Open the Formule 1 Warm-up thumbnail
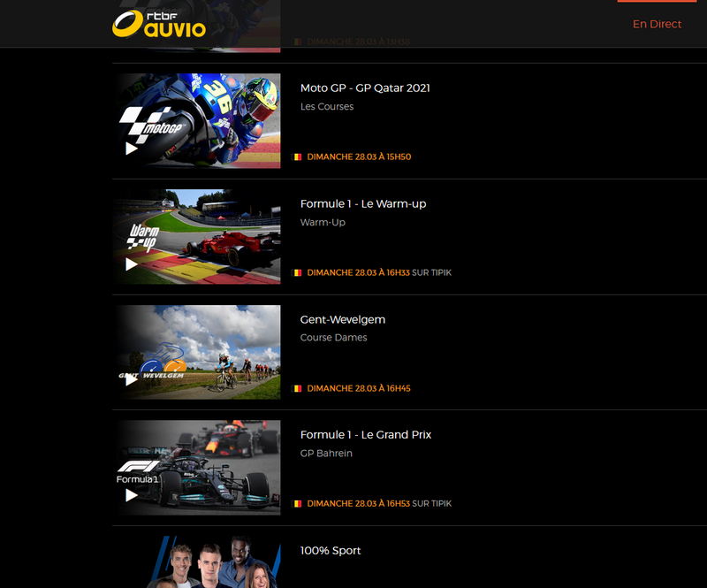The width and height of the screenshot is (707, 588). tap(196, 236)
